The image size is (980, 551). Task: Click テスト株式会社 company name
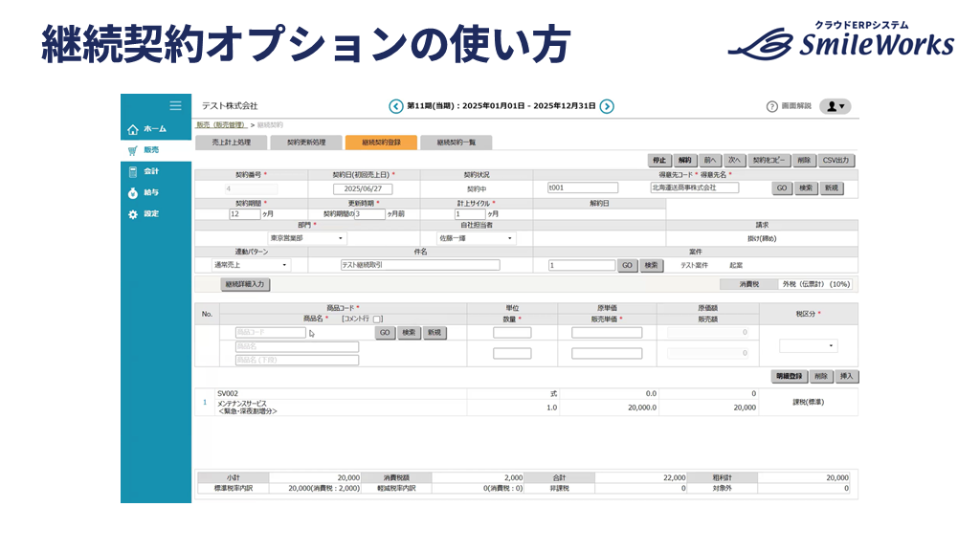pos(230,106)
